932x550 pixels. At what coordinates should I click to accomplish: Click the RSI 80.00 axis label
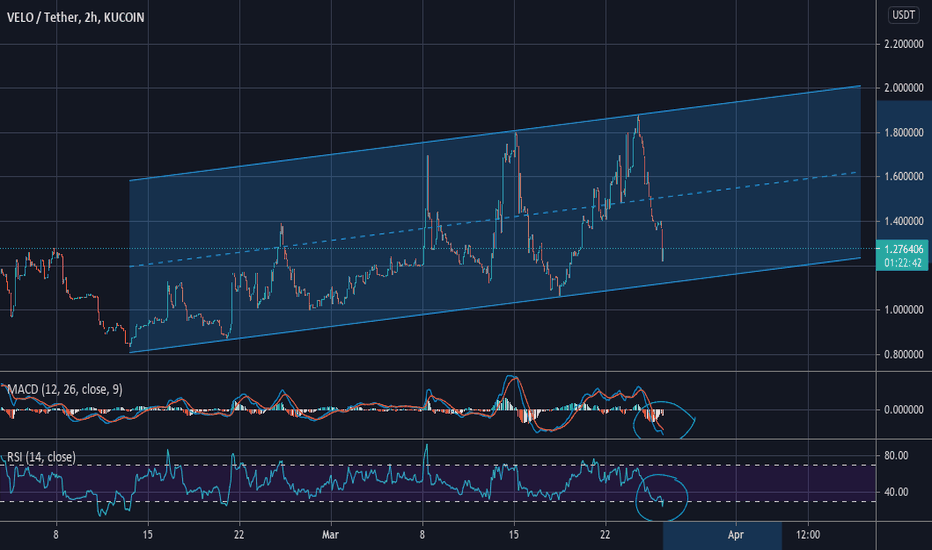(896, 456)
